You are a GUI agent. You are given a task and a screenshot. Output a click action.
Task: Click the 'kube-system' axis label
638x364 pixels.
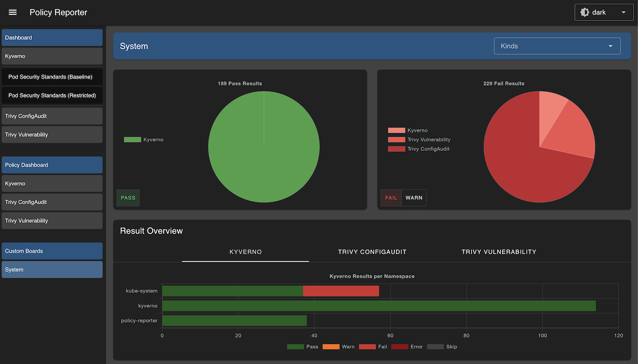coord(142,291)
